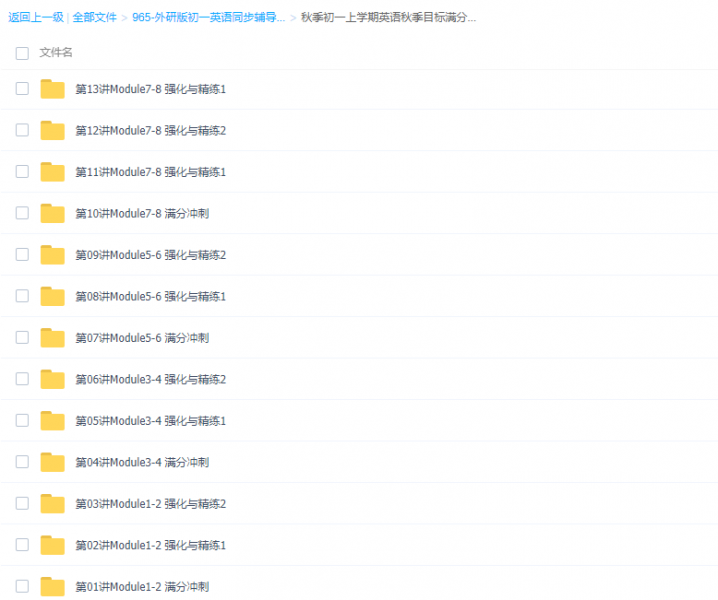Click the folder icon for 第10讲Module7-8 满分冲刺
This screenshot has width=718, height=600.
52,213
